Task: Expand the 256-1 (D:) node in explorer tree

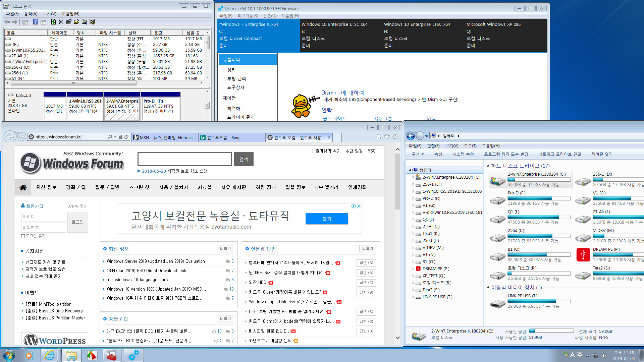Action: coord(413,184)
